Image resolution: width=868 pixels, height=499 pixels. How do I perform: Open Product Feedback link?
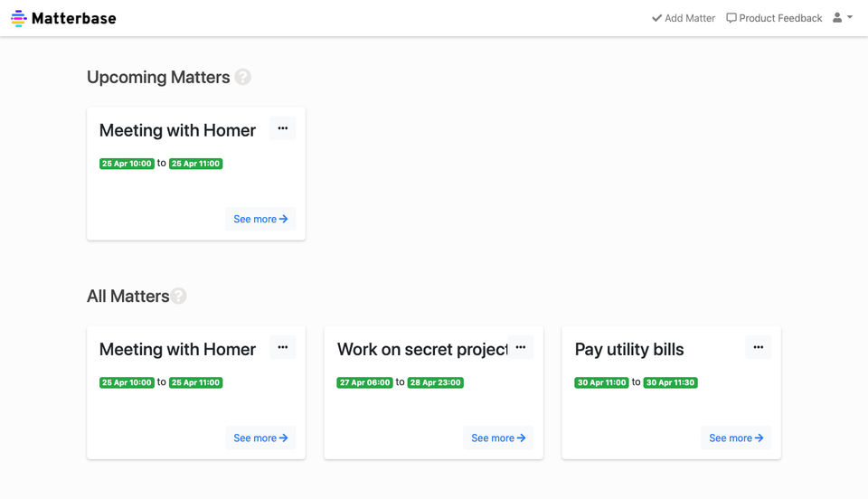pyautogui.click(x=774, y=18)
